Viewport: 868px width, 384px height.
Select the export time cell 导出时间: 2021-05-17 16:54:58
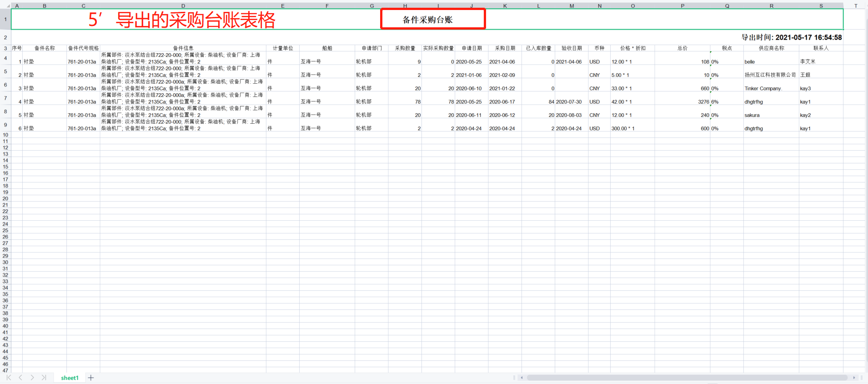coord(792,37)
